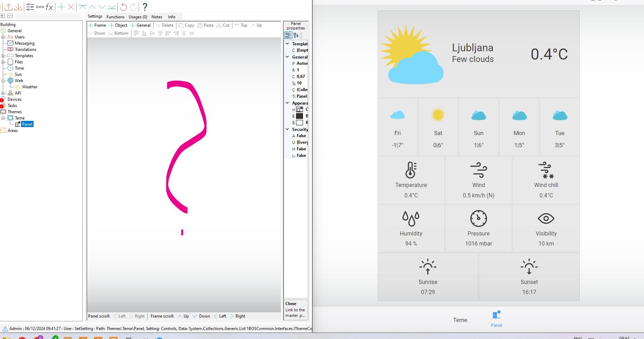Collapse the Security property group
Screen dimensions: 644x339
(x=287, y=129)
